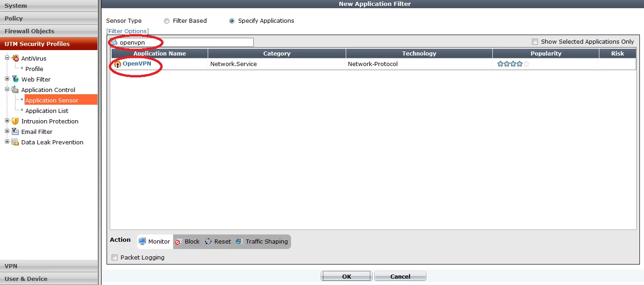Select the Filter Based radio button
Viewport: 644px width, 285px height.
click(x=167, y=21)
